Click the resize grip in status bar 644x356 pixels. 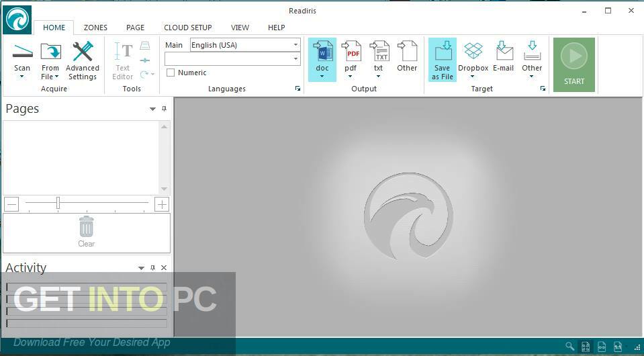pyautogui.click(x=637, y=347)
